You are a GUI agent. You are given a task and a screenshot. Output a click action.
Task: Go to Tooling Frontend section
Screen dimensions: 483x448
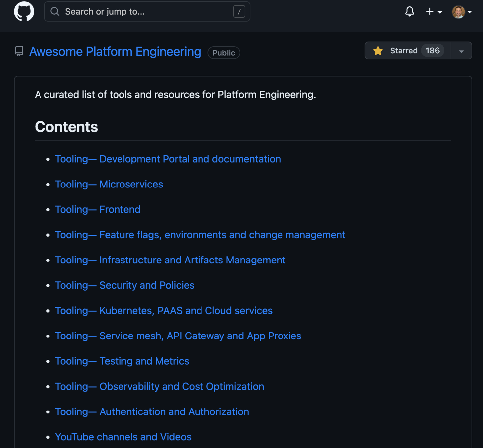click(x=98, y=209)
